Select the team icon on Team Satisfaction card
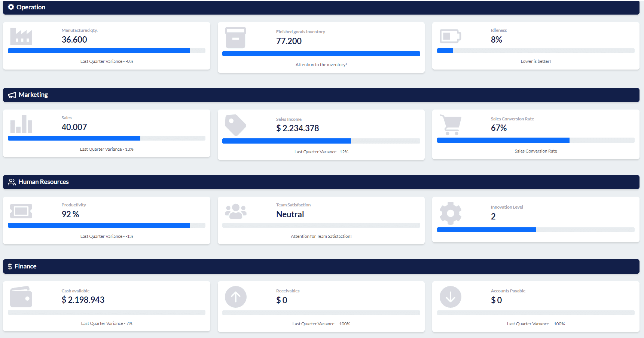This screenshot has width=644, height=338. 236,211
